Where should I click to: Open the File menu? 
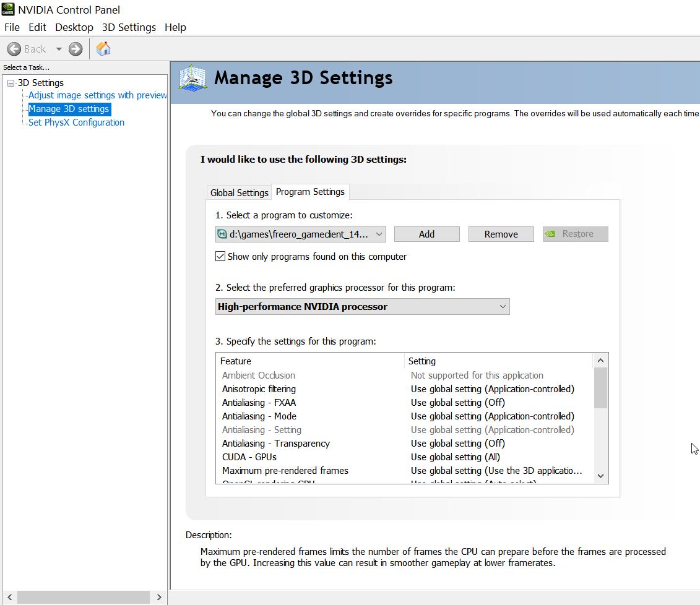12,27
